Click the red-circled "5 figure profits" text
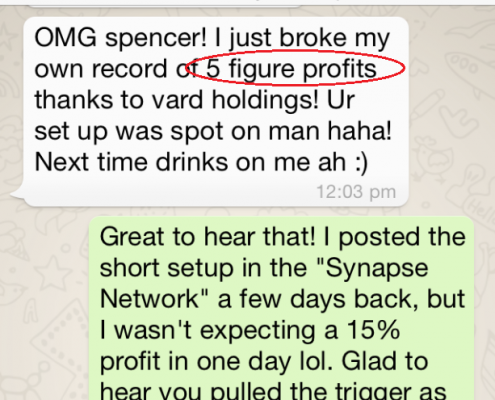 (291, 69)
